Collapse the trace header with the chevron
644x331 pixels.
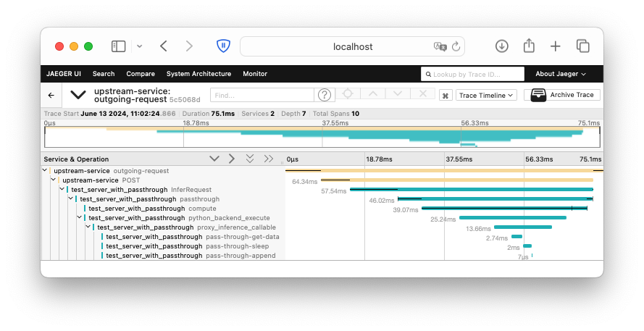point(78,95)
